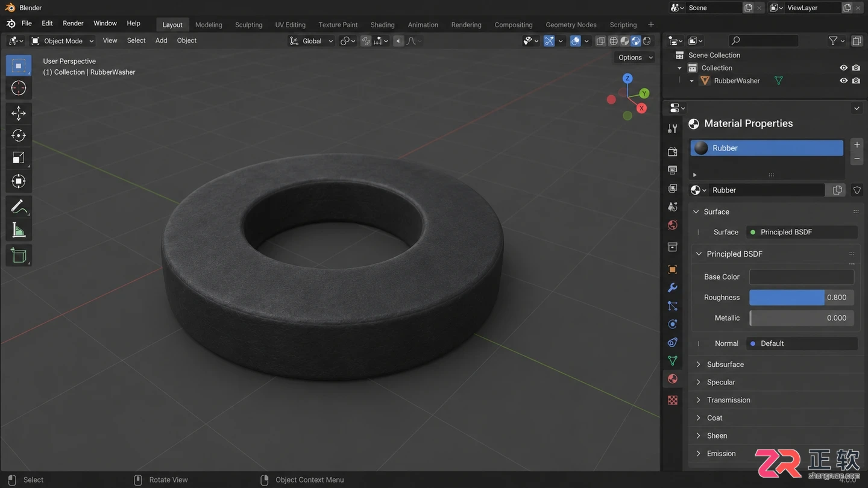Open the Render menu

(x=73, y=23)
